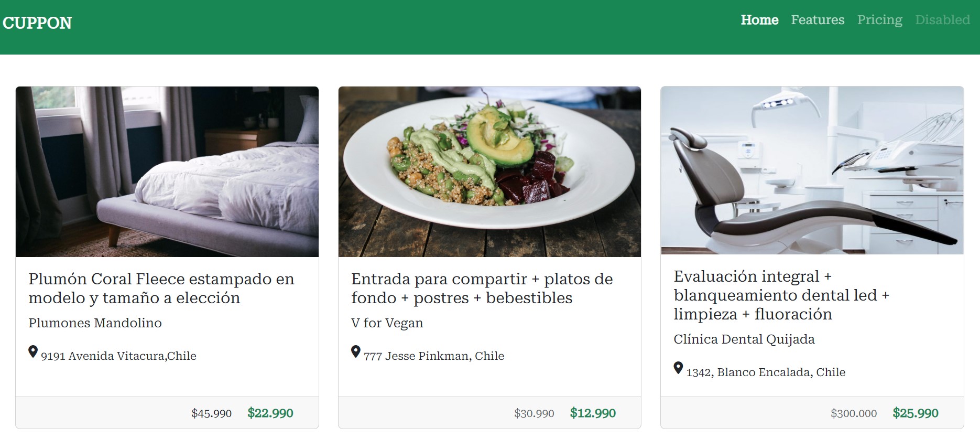Open the CUPPON brand logo link
This screenshot has height=438, width=980.
click(x=37, y=23)
